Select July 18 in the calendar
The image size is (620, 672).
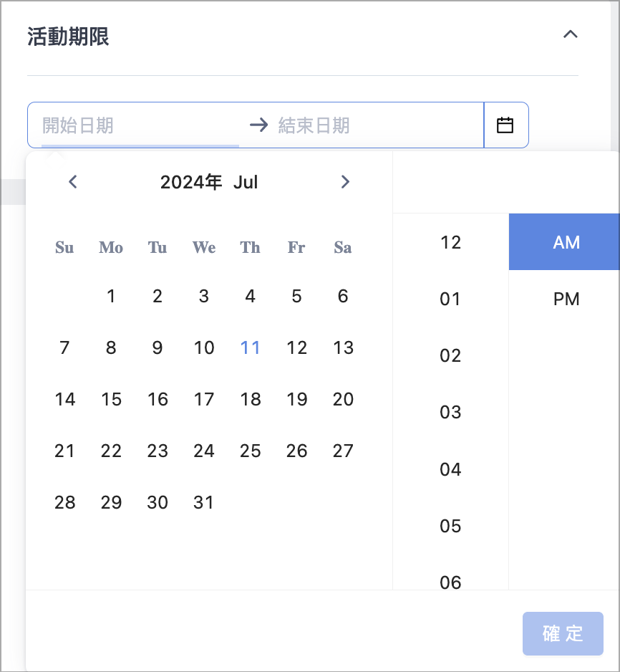coord(250,399)
